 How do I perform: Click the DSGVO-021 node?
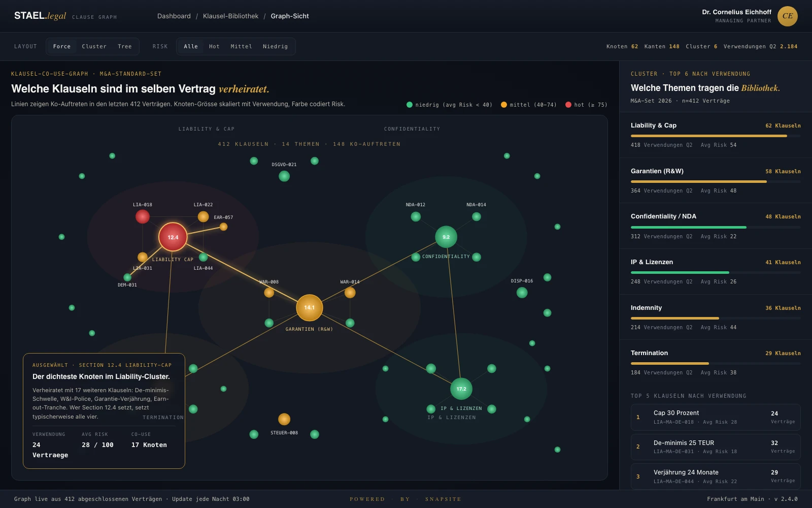(284, 176)
